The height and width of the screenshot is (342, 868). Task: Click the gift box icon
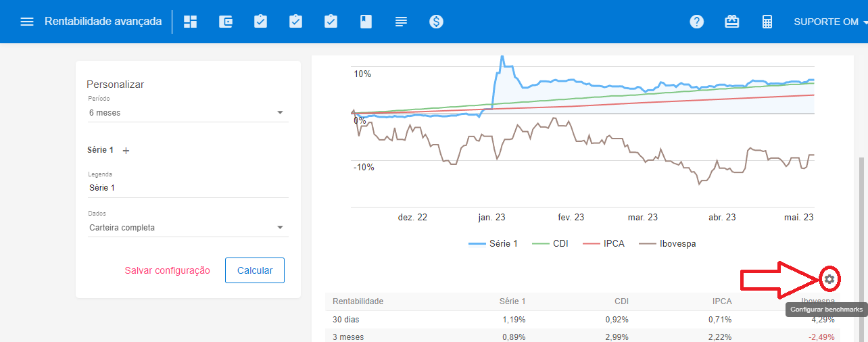click(x=732, y=22)
